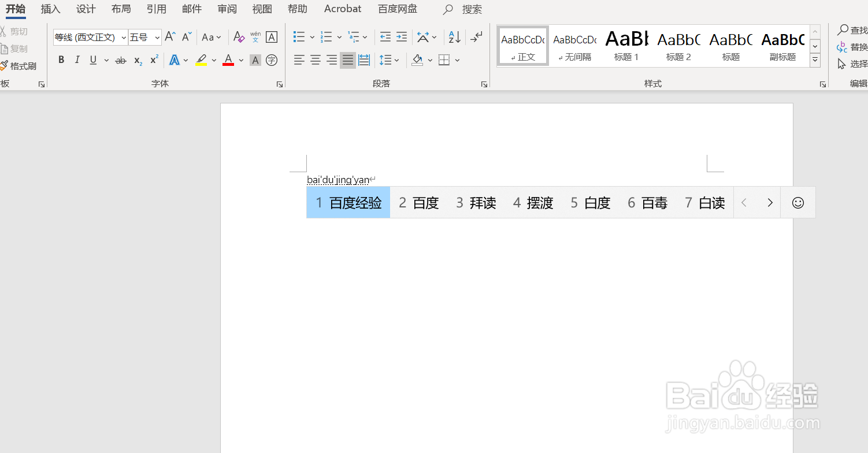Screen dimensions: 868x453
Task: Open Styles pane dialog launcher
Action: tap(822, 84)
